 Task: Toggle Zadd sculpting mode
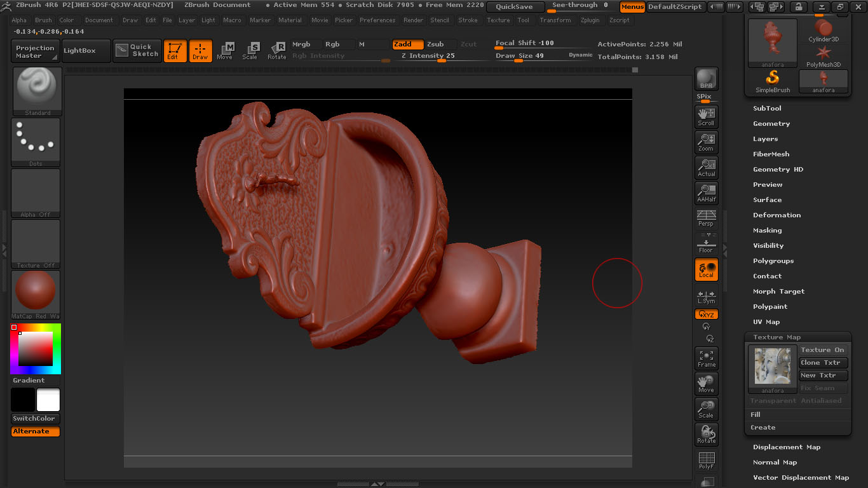pyautogui.click(x=407, y=44)
